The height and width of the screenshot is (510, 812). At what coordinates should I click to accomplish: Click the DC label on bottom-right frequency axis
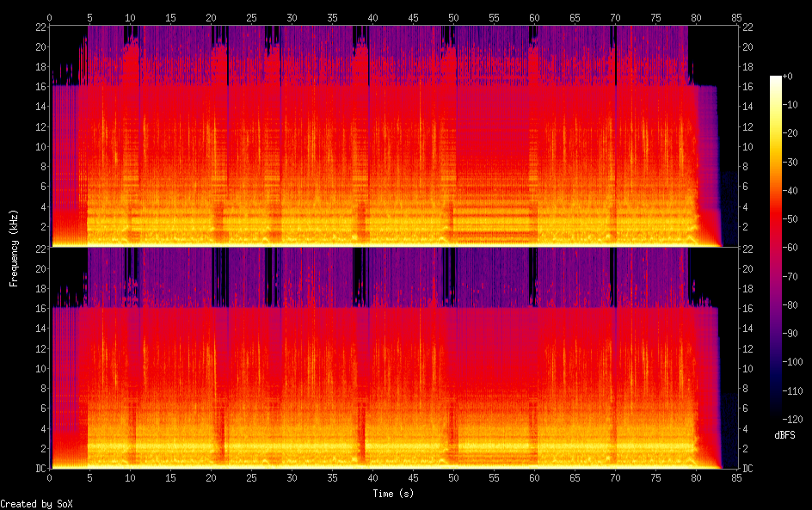click(747, 469)
